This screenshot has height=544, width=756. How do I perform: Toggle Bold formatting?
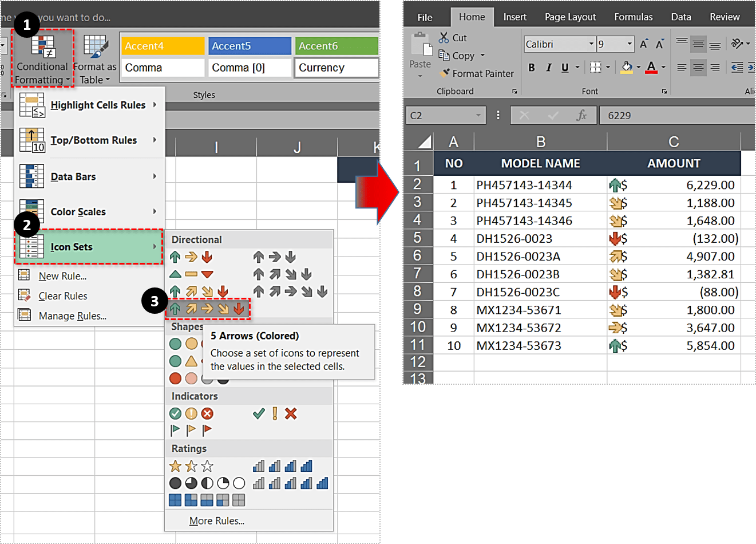point(532,68)
